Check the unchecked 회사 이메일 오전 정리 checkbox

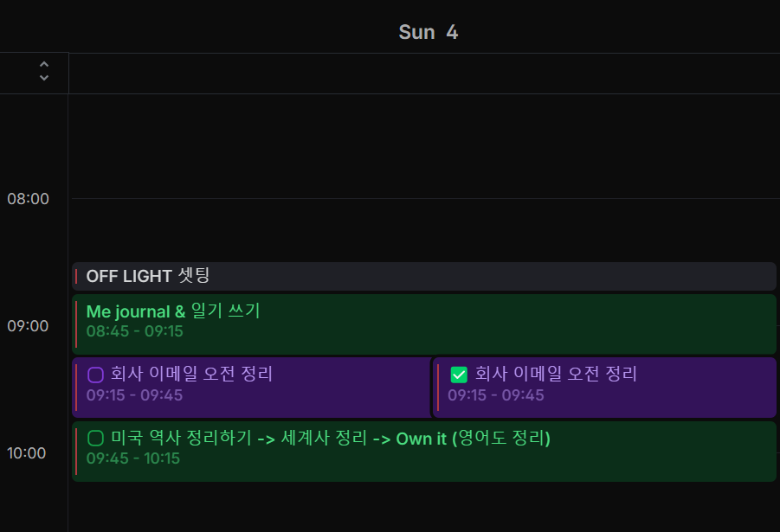point(95,375)
